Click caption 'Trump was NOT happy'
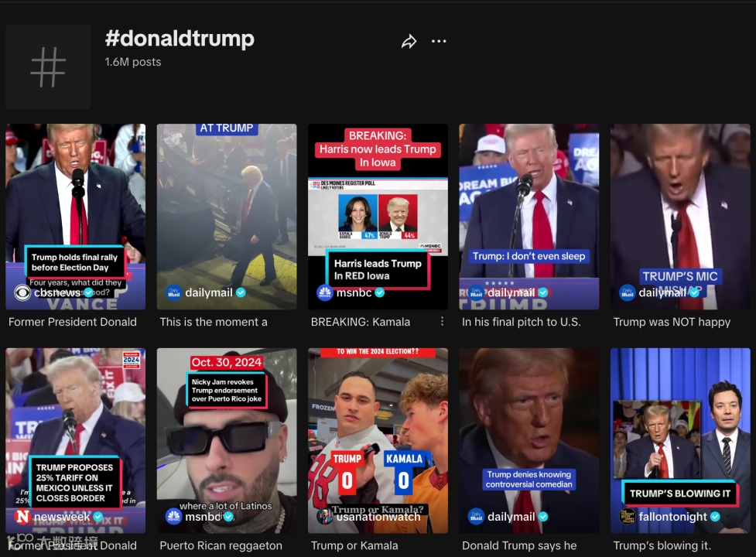 [672, 322]
